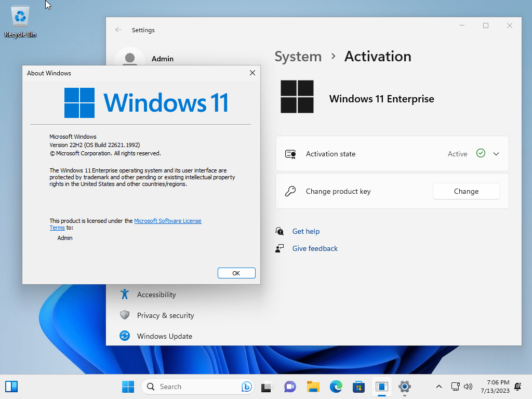Click the Windows 11 logo in About dialog
Viewport: 532px width, 399px height.
146,102
